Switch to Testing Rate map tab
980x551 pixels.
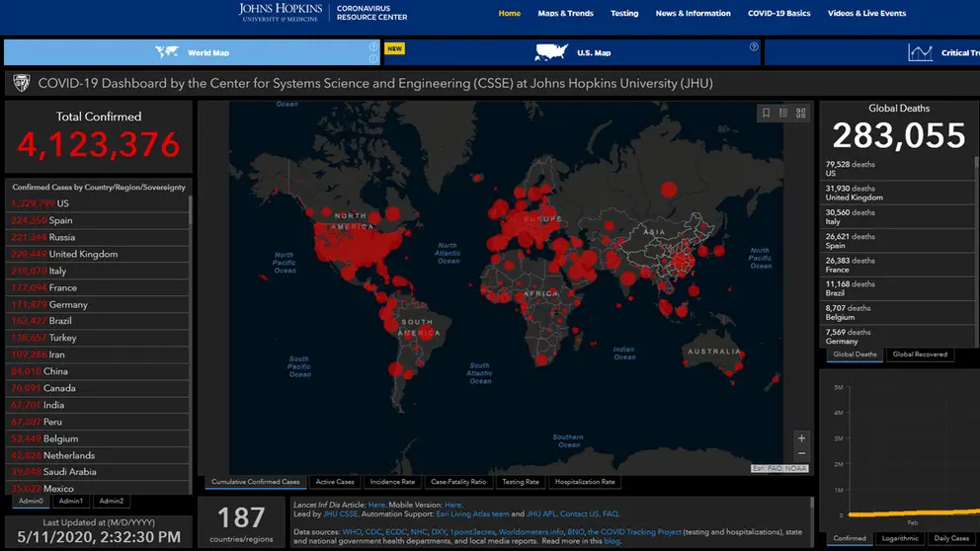(x=521, y=482)
